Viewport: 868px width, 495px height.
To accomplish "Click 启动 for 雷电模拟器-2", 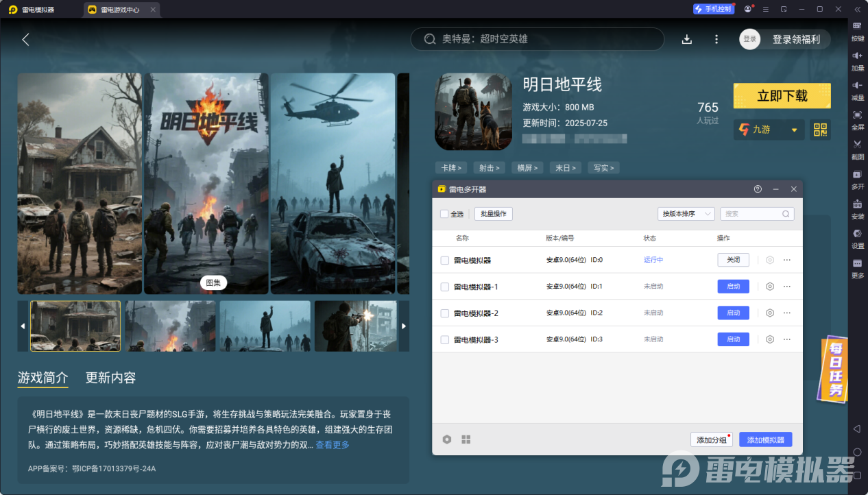I will click(734, 313).
